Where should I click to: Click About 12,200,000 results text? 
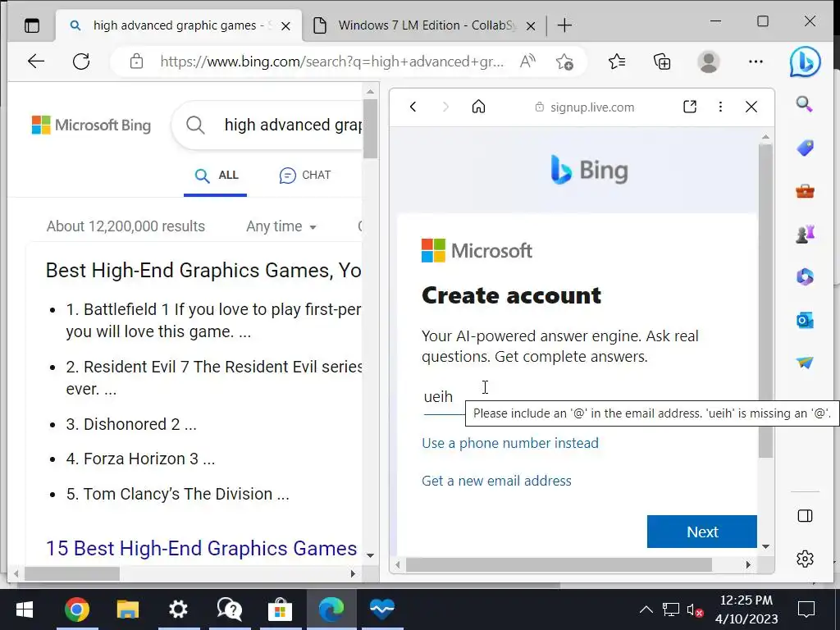(x=126, y=226)
